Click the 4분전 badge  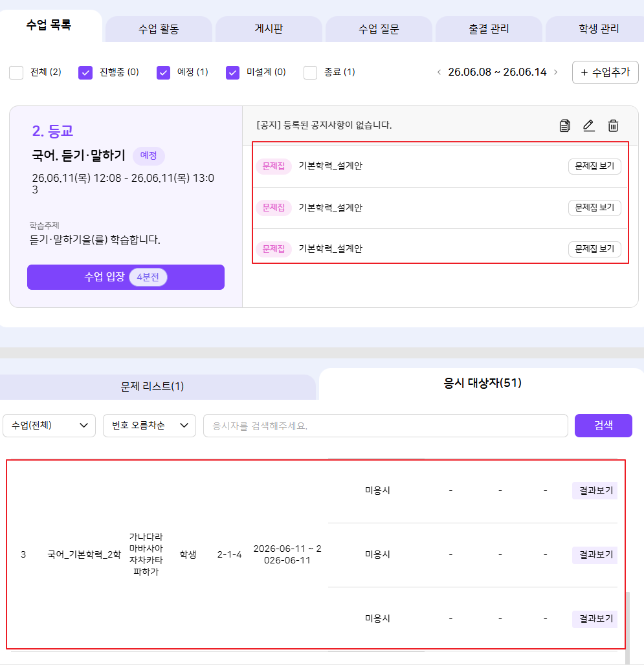click(148, 278)
